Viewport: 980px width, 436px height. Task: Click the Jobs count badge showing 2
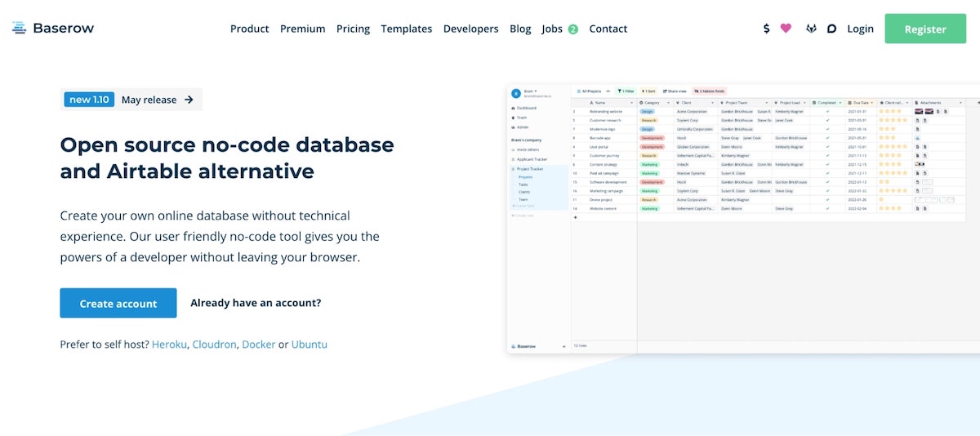(x=572, y=29)
